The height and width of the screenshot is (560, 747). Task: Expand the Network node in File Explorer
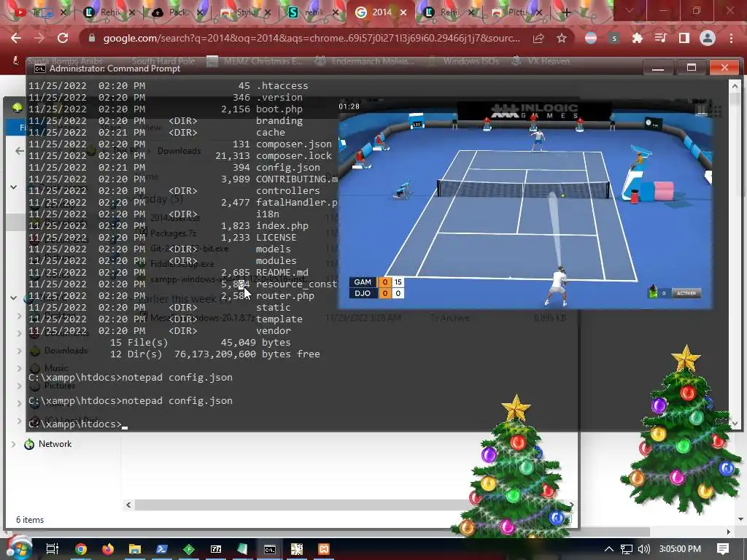[x=13, y=444]
